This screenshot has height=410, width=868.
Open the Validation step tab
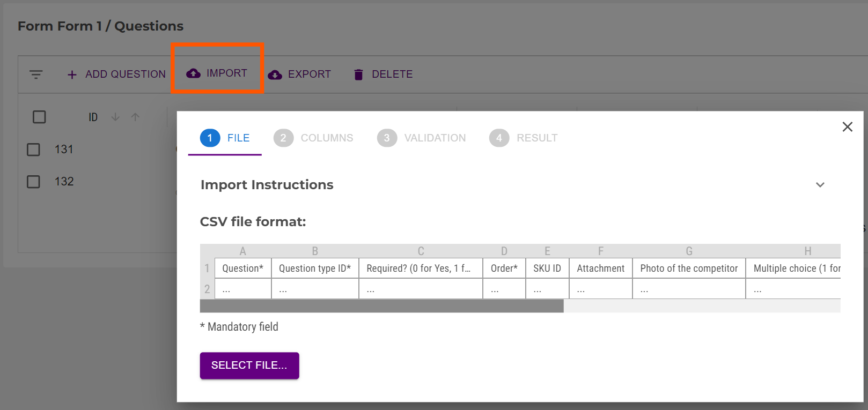pyautogui.click(x=422, y=138)
